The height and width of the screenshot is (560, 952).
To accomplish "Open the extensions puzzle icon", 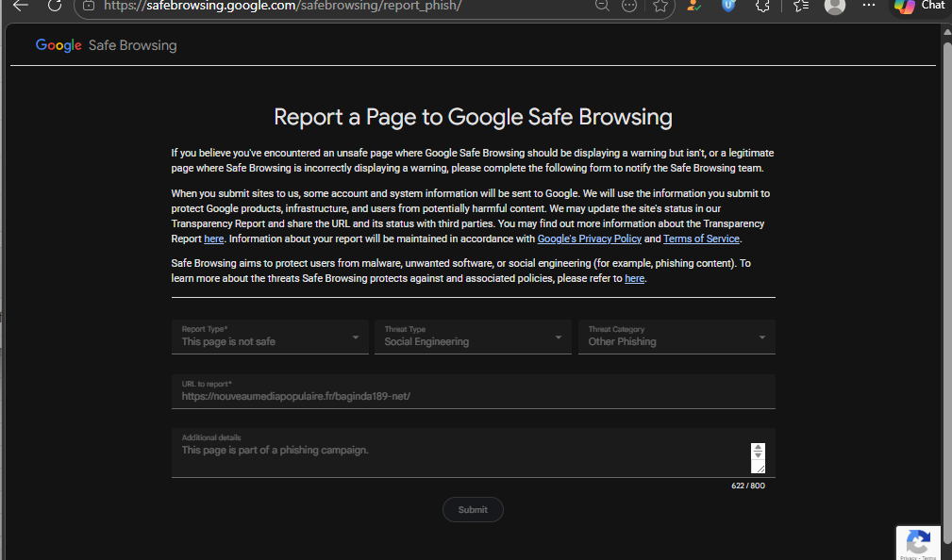I will [x=762, y=6].
